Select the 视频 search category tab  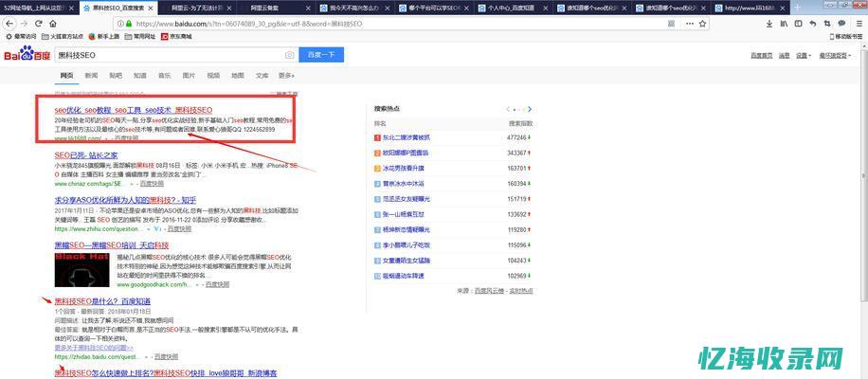213,75
